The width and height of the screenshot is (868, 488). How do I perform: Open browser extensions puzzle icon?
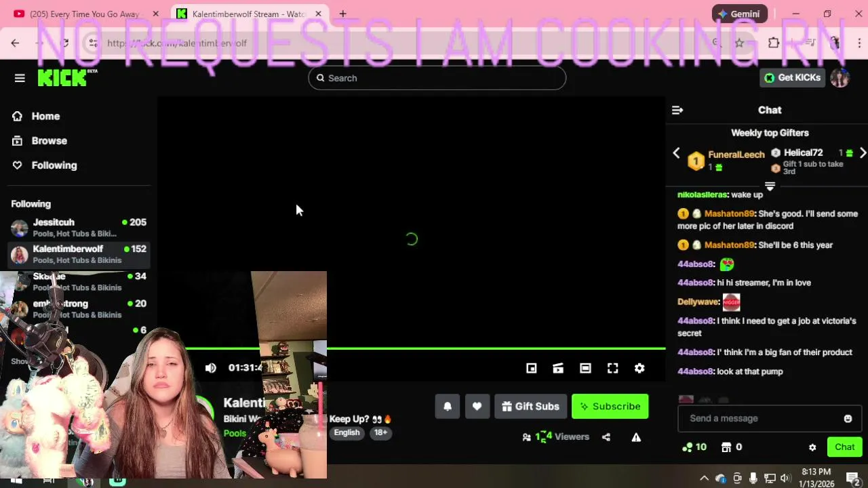point(774,43)
